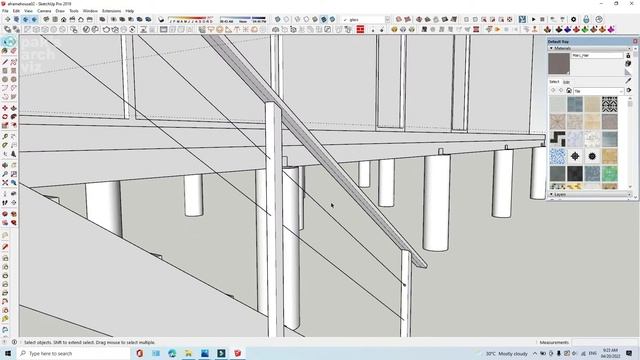The image size is (640, 360).
Task: Switch to the Edit tab in Materials
Action: point(567,82)
